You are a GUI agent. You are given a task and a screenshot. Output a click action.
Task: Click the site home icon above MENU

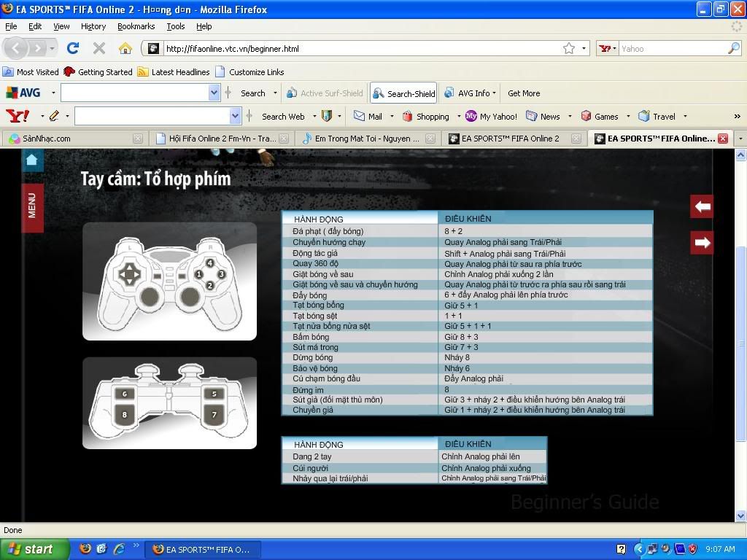[x=32, y=160]
